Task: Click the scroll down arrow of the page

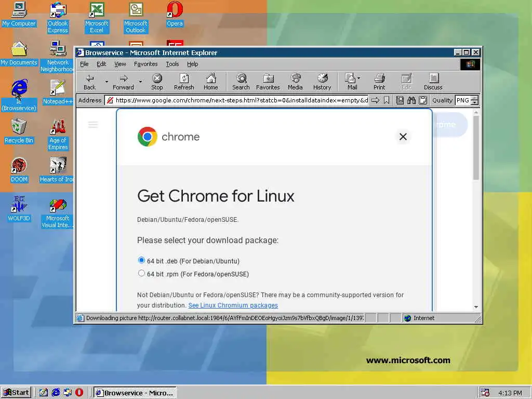Action: [x=476, y=307]
